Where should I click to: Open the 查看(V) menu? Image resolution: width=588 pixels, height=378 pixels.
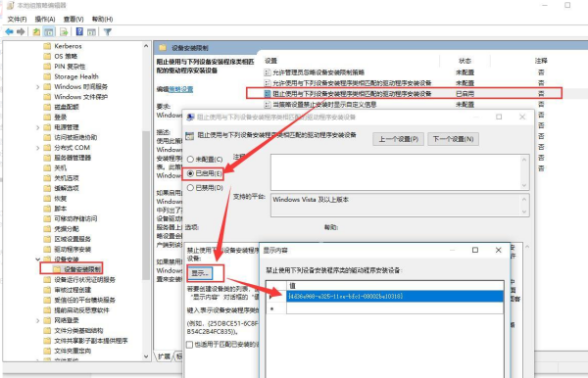[x=73, y=20]
